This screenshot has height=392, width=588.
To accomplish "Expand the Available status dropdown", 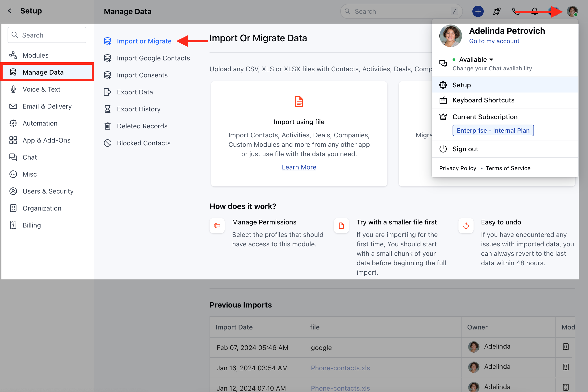I will (476, 59).
